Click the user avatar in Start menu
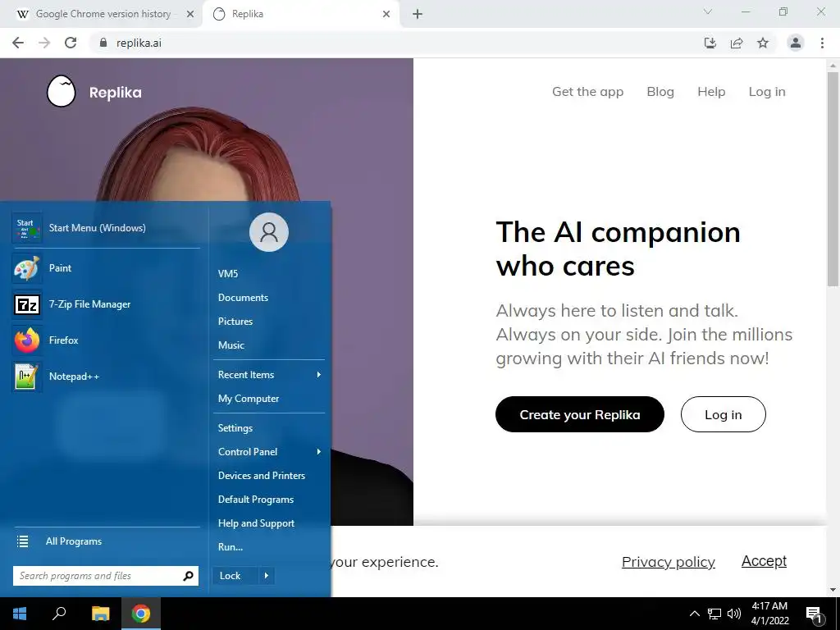840x630 pixels. click(x=269, y=232)
